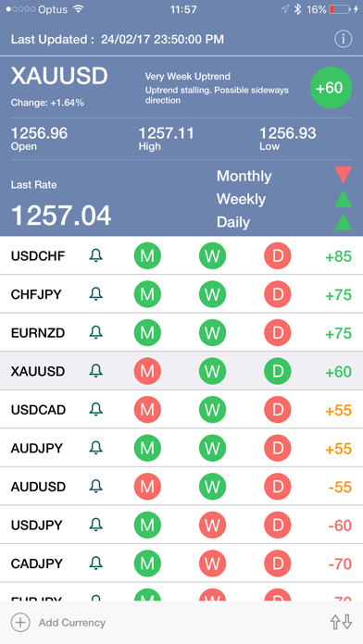Click XAUUSD red monthly M indicator
The image size is (363, 644).
(147, 371)
